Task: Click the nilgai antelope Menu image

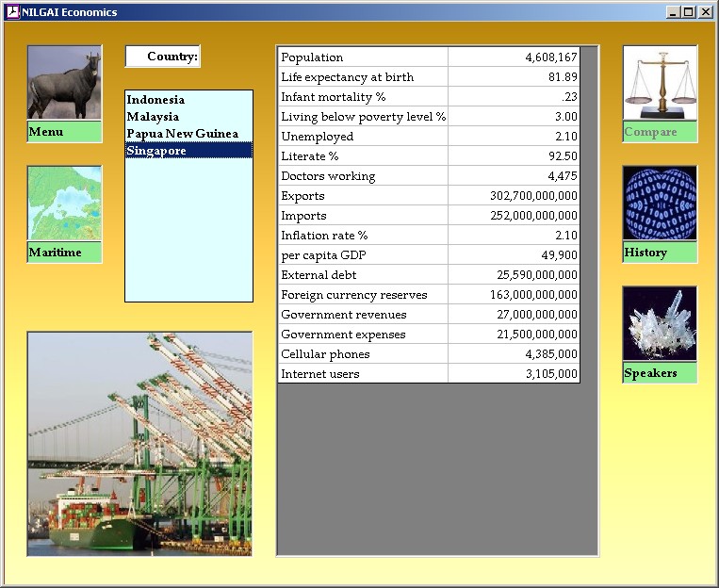Action: [64, 83]
